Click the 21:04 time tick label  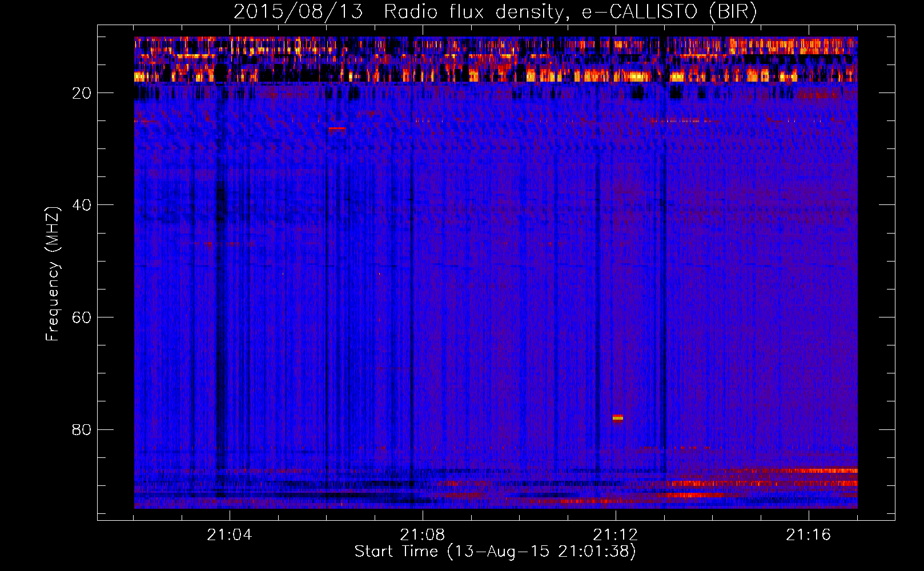[x=230, y=535]
